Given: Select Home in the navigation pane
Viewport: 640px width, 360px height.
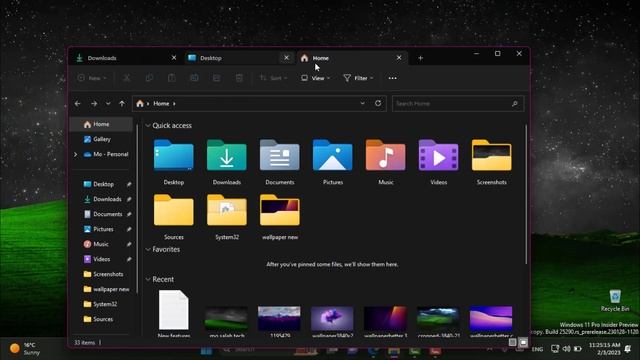Looking at the screenshot, I should 101,124.
